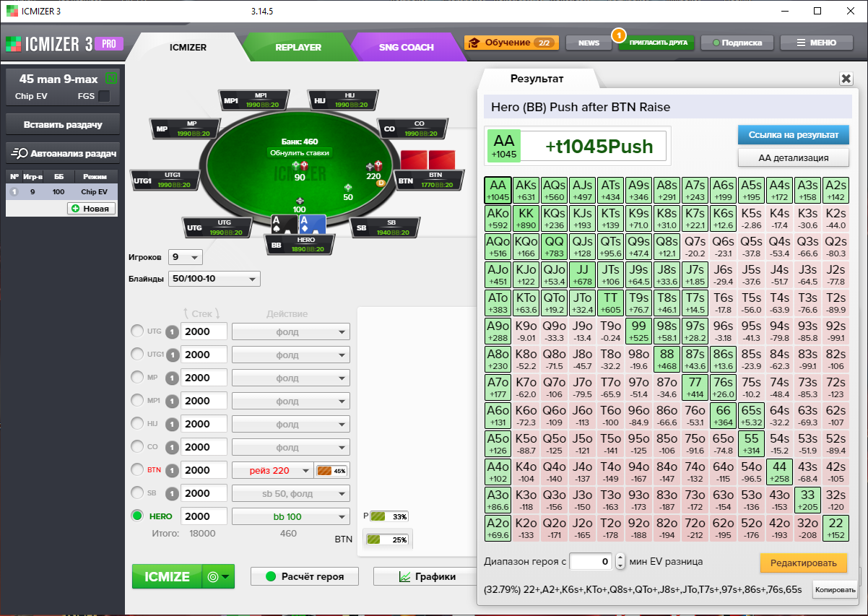Image resolution: width=868 pixels, height=616 pixels.
Task: Click Пригласить друга button
Action: click(x=657, y=43)
